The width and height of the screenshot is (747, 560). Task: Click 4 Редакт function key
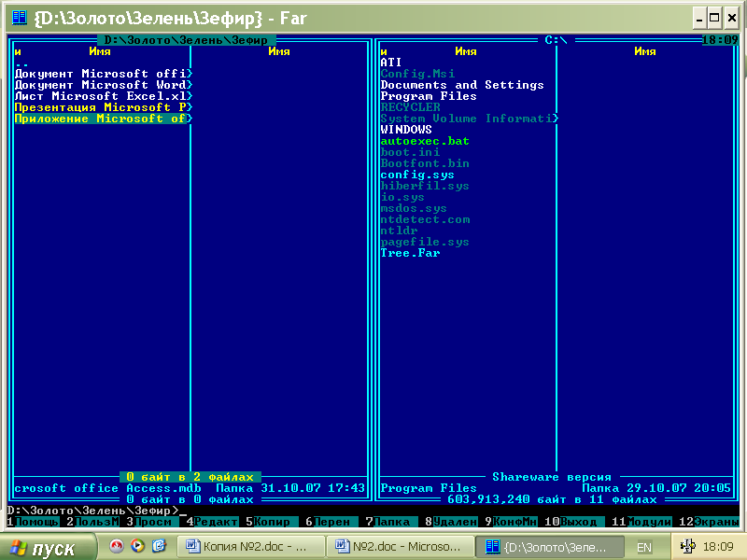point(213,522)
